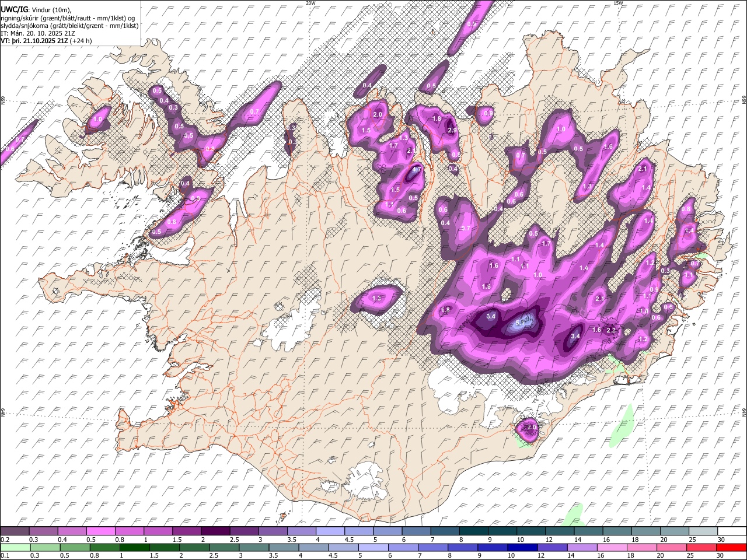Pick the dark teal swatch between 8 and 9
This screenshot has width=747, height=560.
point(473,531)
